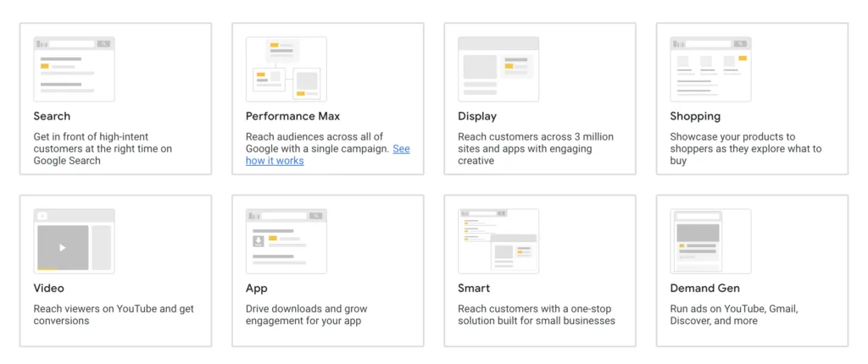Click the Shopping campaign illustration
This screenshot has height=364, width=868.
tap(711, 69)
